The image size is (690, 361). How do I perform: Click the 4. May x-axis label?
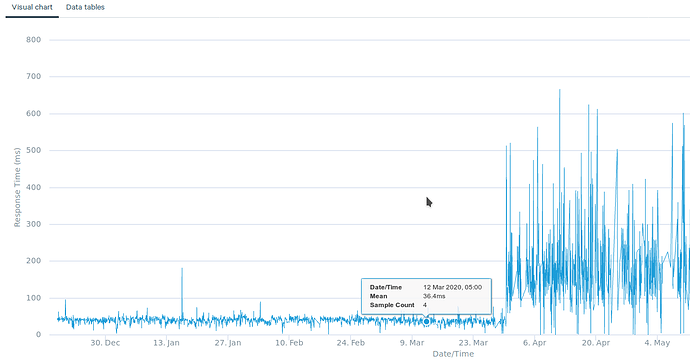(657, 343)
